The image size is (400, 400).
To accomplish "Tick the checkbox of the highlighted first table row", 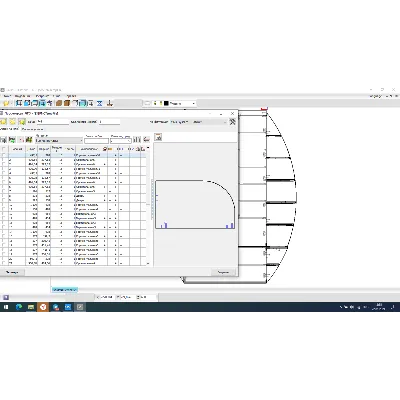I will [4, 155].
